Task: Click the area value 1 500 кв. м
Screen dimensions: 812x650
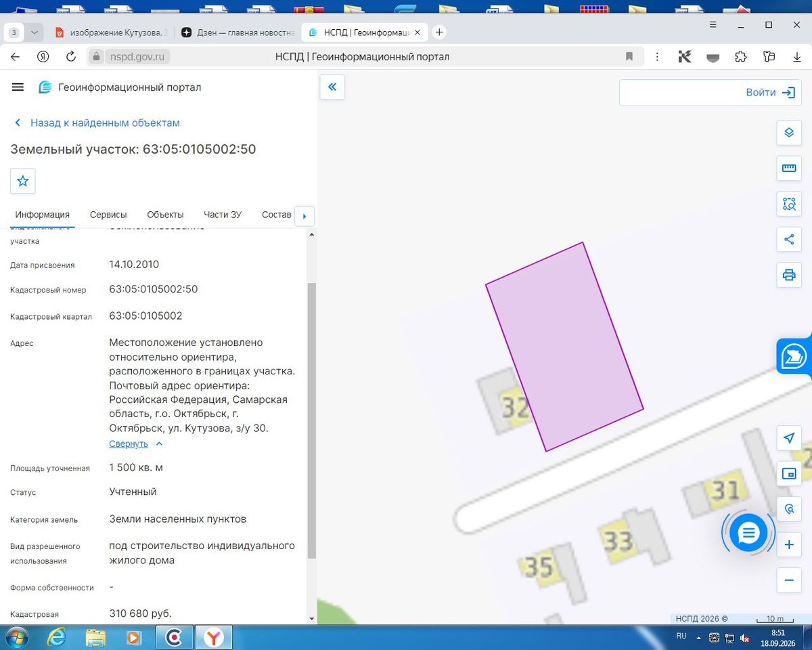Action: tap(136, 468)
